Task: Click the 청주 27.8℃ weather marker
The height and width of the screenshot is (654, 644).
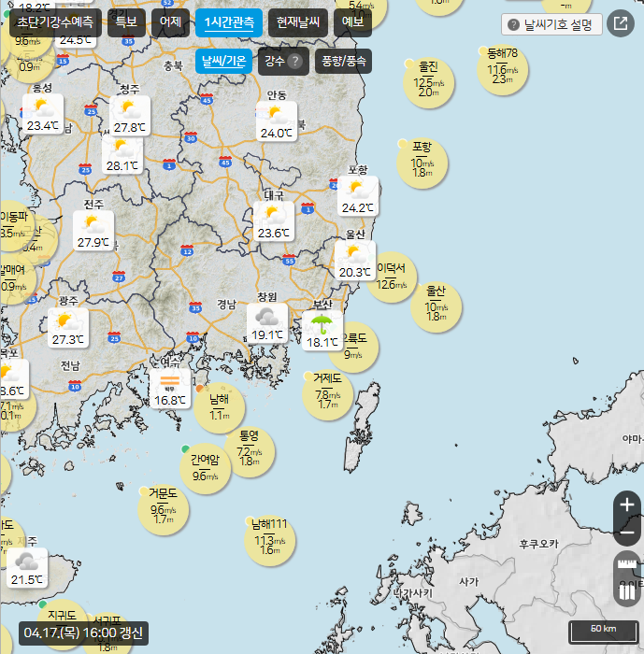Action: 130,116
